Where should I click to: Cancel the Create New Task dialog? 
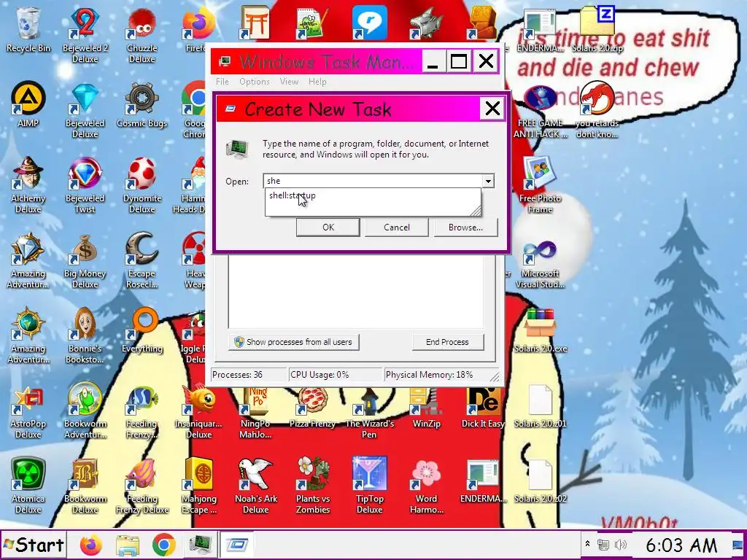[396, 227]
